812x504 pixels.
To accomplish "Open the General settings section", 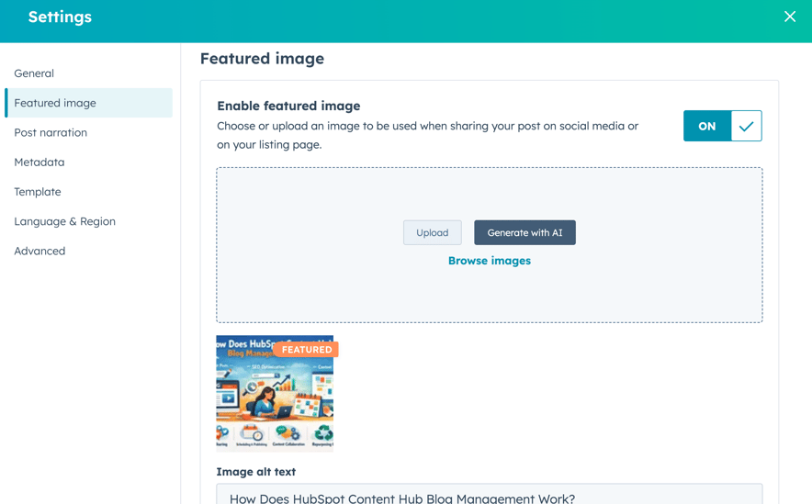I will pos(34,73).
